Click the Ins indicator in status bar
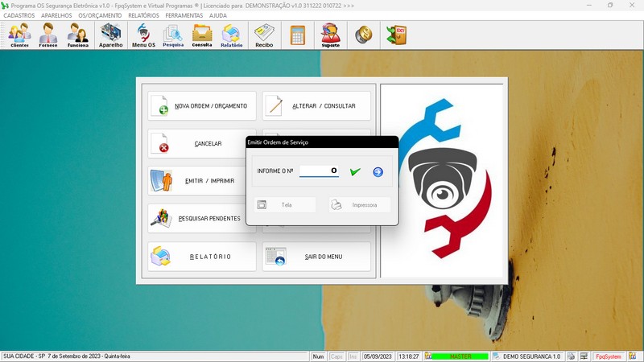 [353, 356]
